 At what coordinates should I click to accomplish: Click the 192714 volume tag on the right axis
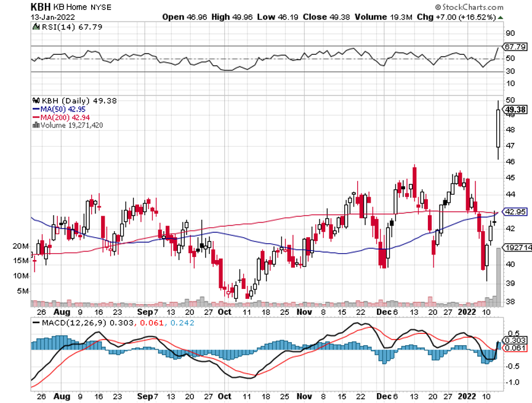(x=518, y=248)
